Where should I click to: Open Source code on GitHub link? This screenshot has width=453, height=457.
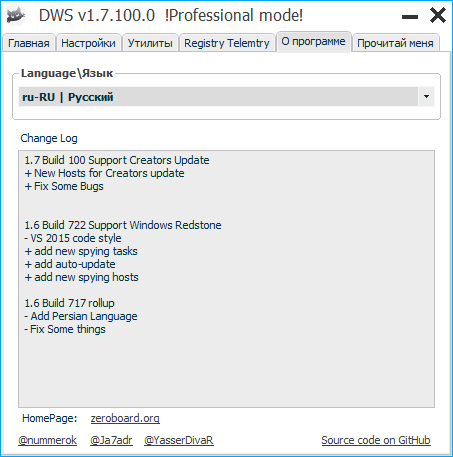(x=376, y=440)
